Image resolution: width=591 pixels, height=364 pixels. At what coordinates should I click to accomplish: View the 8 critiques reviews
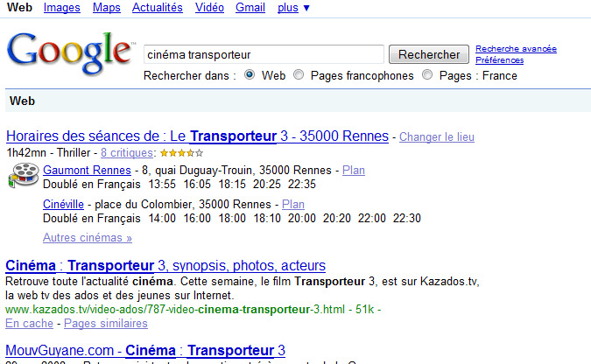(x=124, y=153)
